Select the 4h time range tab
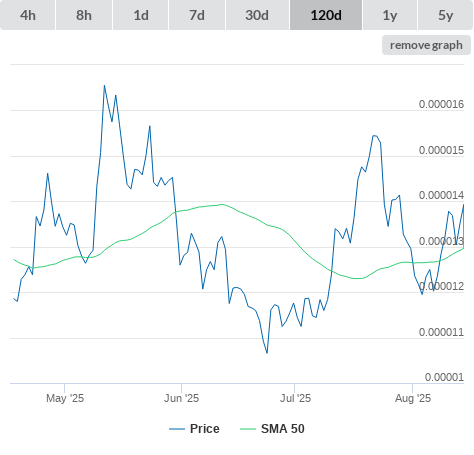The image size is (474, 455). pos(28,15)
